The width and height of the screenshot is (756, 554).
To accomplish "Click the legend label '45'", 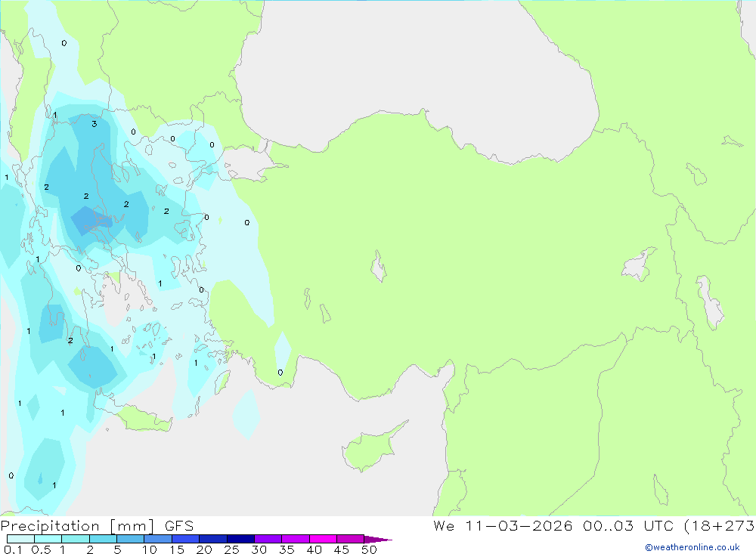I will pyautogui.click(x=342, y=549).
